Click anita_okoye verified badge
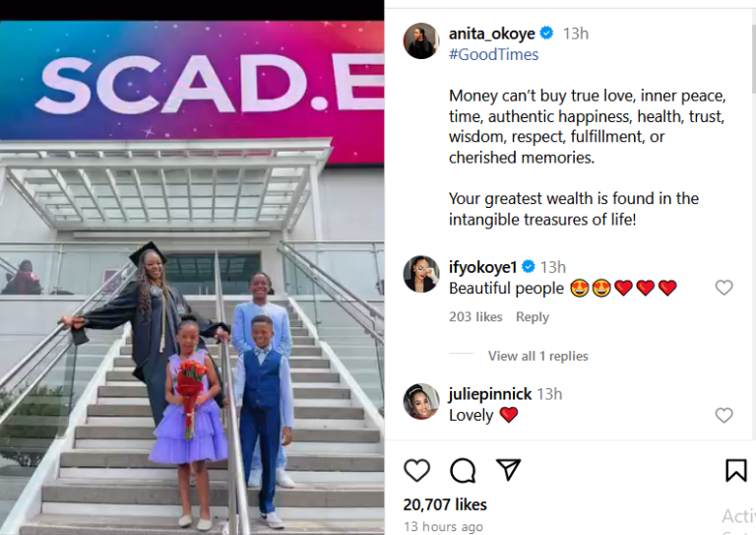756x535 pixels. 546,33
